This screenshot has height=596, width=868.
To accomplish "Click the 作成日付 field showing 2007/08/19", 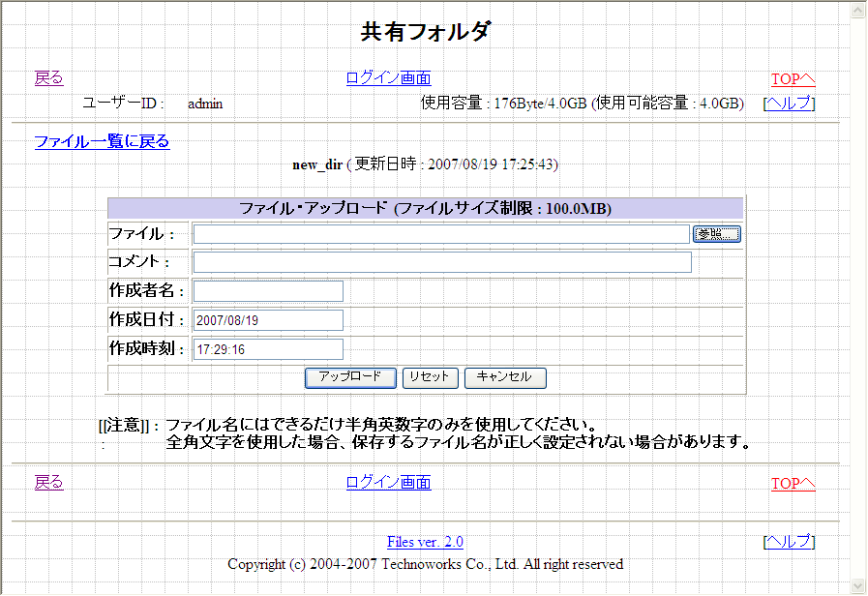I will (x=268, y=320).
